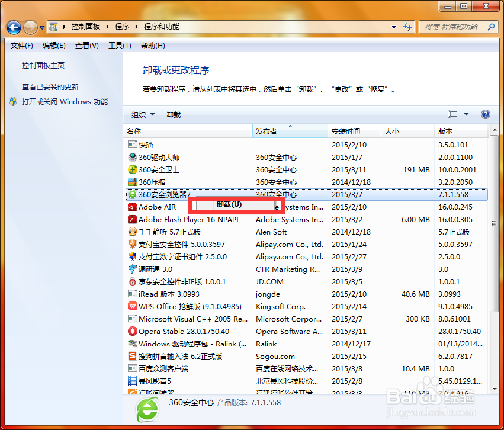This screenshot has width=504, height=430.
Task: Open the 工具(T) menu
Action: (x=120, y=46)
